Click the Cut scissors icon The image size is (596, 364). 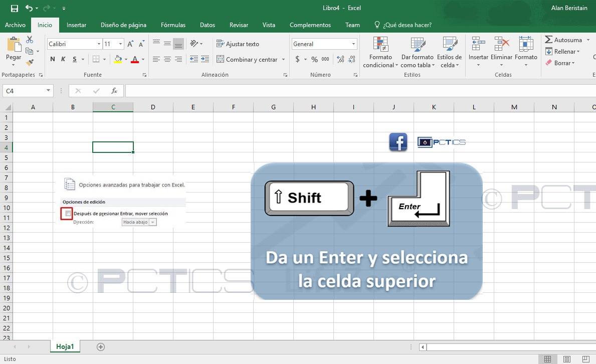(x=30, y=40)
